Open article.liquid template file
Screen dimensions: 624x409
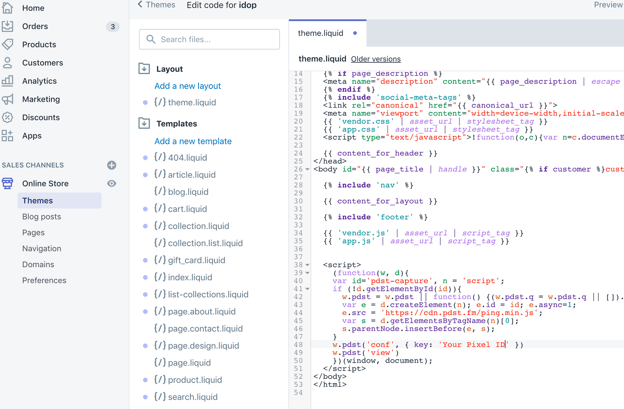(x=191, y=175)
